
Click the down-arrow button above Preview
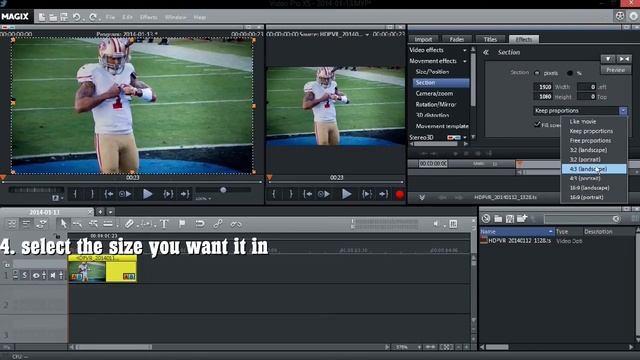pos(608,59)
